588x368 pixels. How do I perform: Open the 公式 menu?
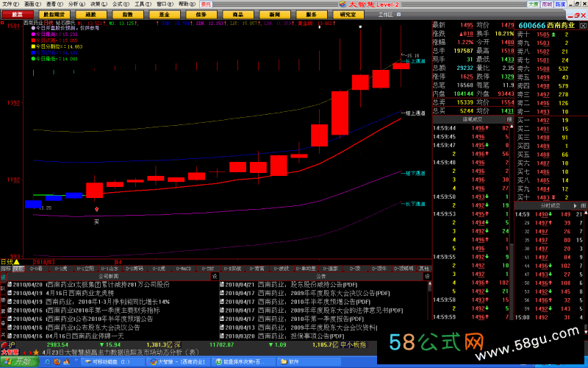point(121,4)
